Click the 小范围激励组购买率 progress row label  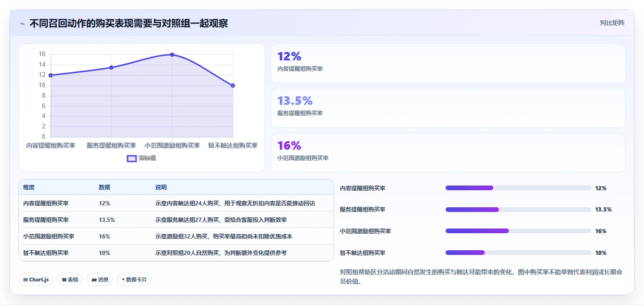(x=366, y=231)
